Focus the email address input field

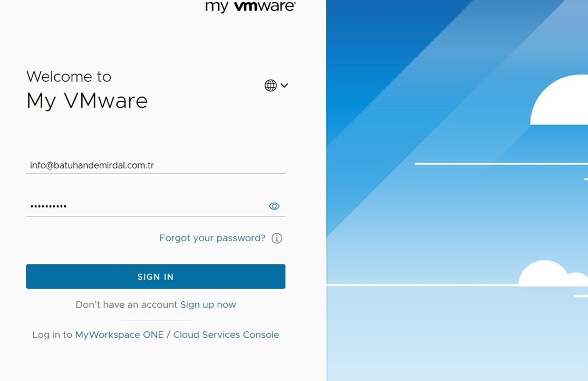(156, 165)
